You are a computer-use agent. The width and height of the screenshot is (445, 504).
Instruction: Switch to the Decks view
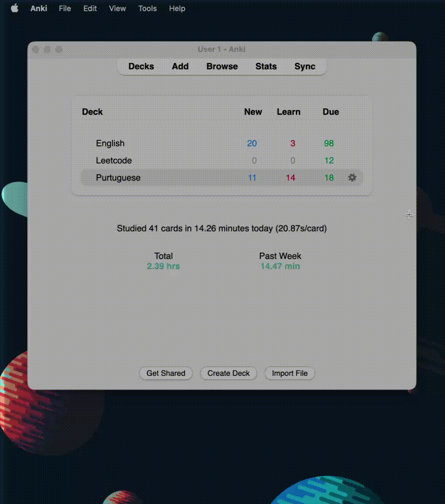(141, 66)
